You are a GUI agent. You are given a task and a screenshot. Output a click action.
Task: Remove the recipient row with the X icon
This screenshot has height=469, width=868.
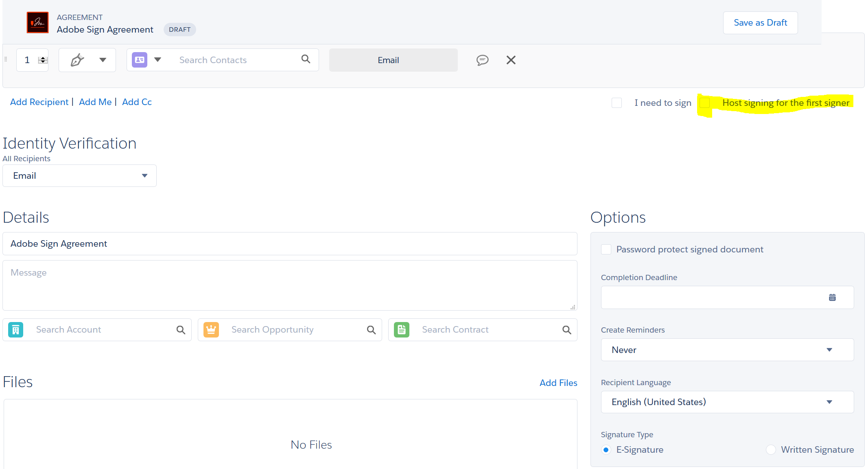(x=511, y=60)
